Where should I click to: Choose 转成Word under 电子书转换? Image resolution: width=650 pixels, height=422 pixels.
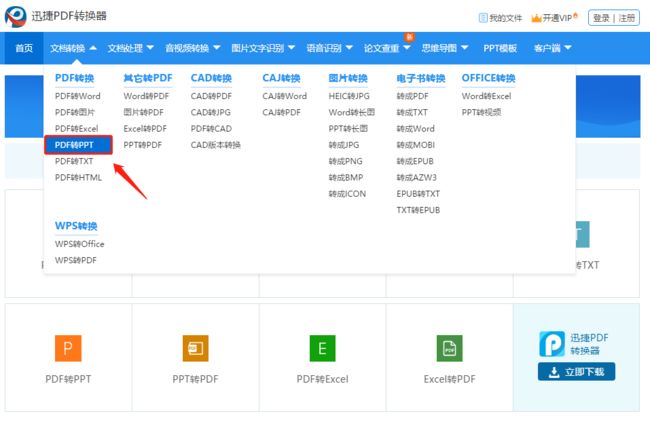click(x=415, y=129)
